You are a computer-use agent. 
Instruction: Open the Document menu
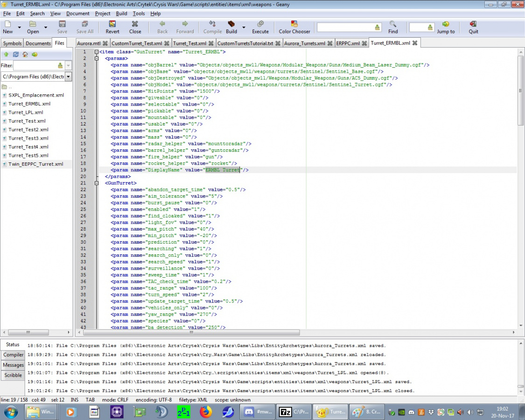pyautogui.click(x=77, y=14)
